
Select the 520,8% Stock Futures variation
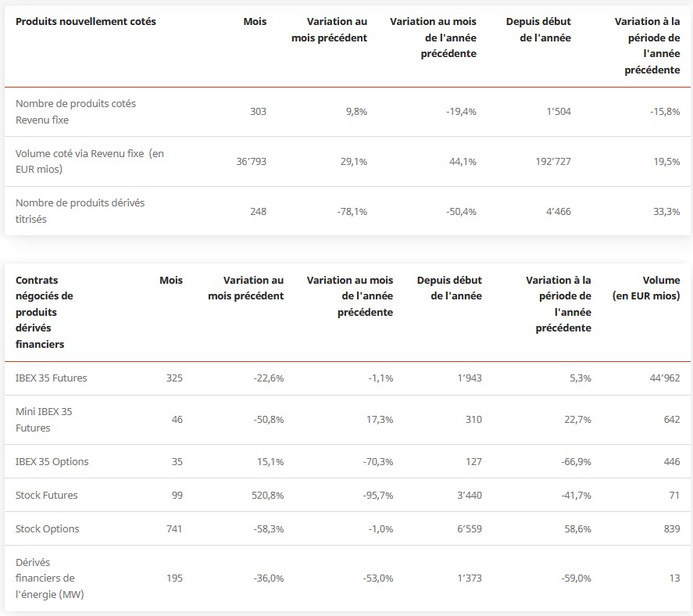point(266,495)
